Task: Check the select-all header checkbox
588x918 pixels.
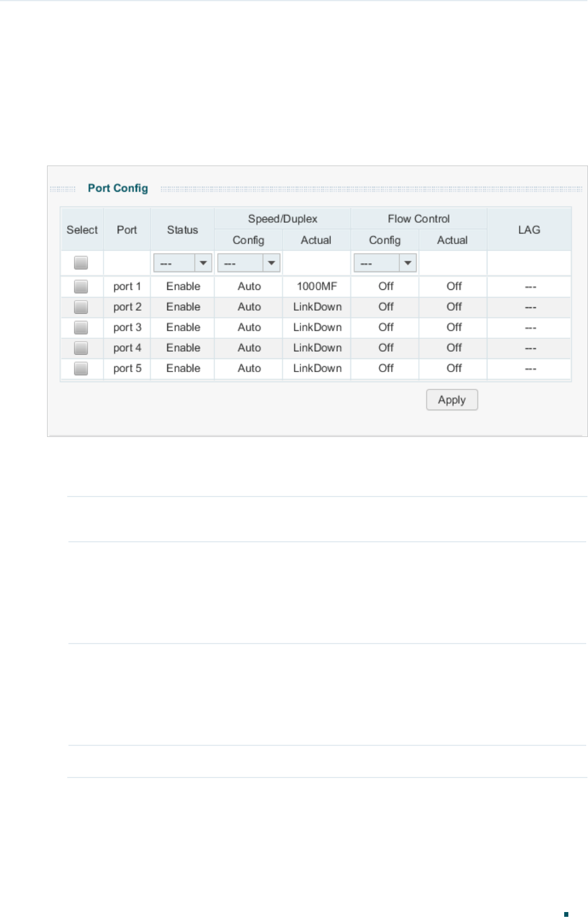Action: click(x=81, y=263)
